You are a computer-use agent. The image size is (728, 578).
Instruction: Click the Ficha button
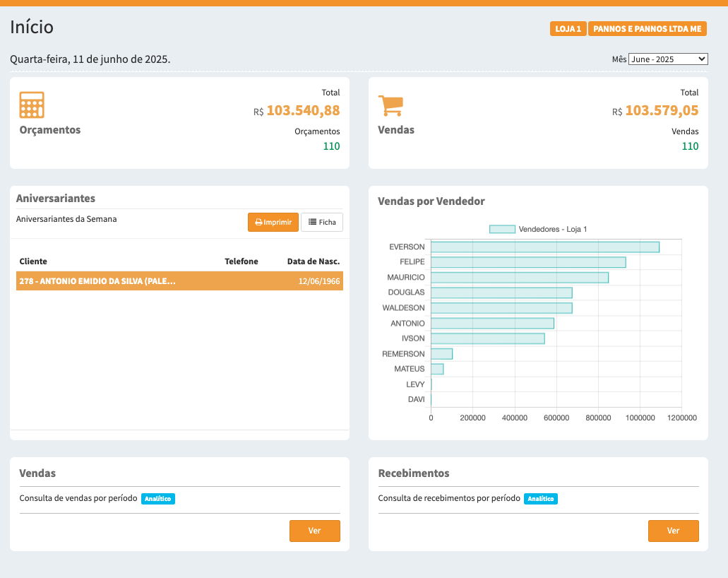click(322, 222)
